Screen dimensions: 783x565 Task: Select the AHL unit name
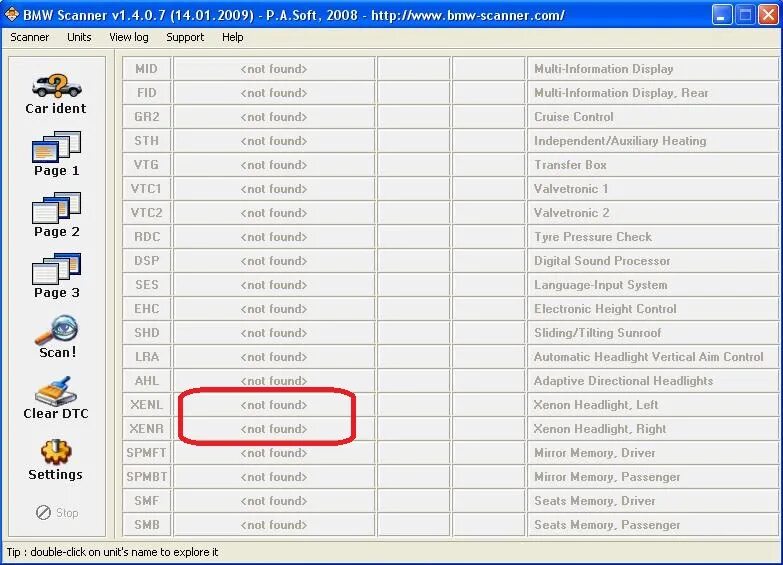pyautogui.click(x=146, y=380)
